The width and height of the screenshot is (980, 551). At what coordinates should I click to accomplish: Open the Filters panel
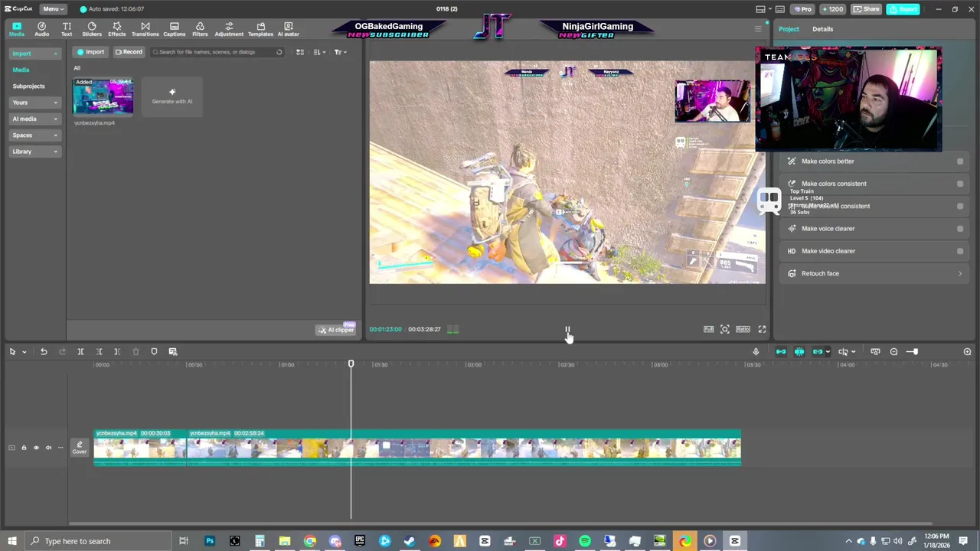click(200, 29)
